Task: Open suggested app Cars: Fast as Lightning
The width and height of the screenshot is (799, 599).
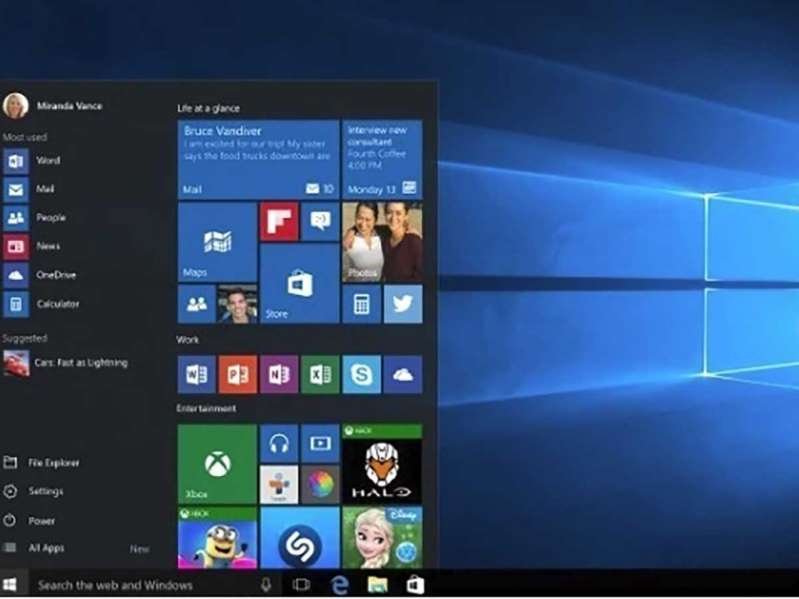Action: point(65,363)
